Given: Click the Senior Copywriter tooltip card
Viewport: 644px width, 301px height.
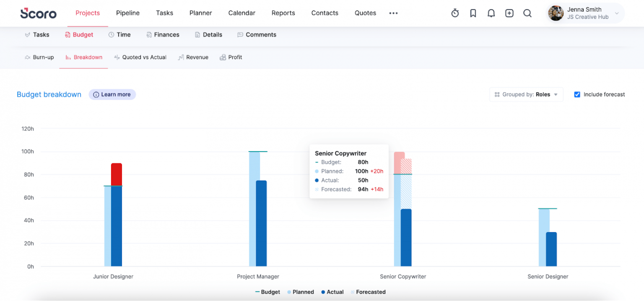Looking at the screenshot, I should coord(349,172).
